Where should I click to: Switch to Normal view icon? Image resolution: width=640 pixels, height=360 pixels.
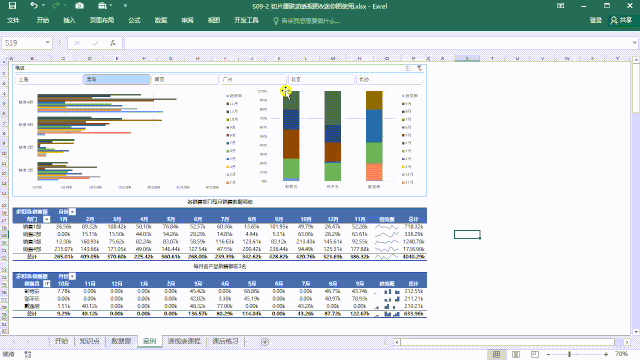click(x=496, y=354)
